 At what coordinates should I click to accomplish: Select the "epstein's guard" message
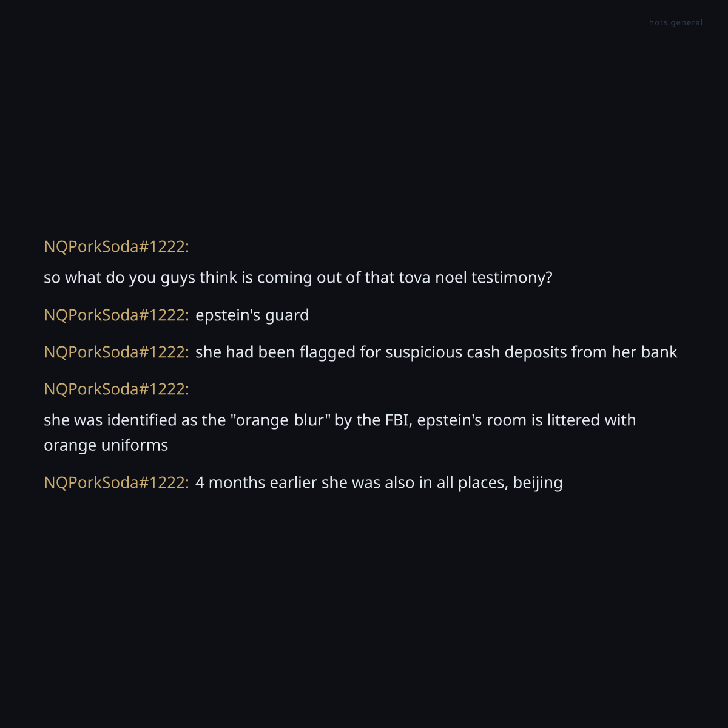coord(252,315)
